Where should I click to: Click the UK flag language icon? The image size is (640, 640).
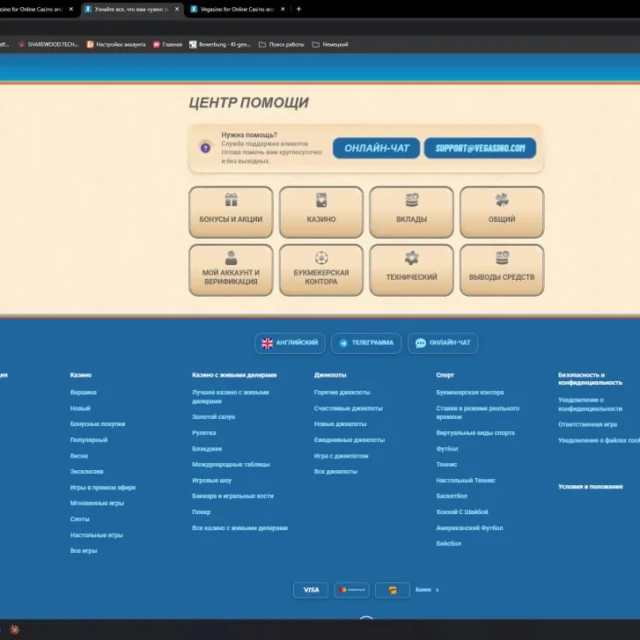tap(267, 343)
